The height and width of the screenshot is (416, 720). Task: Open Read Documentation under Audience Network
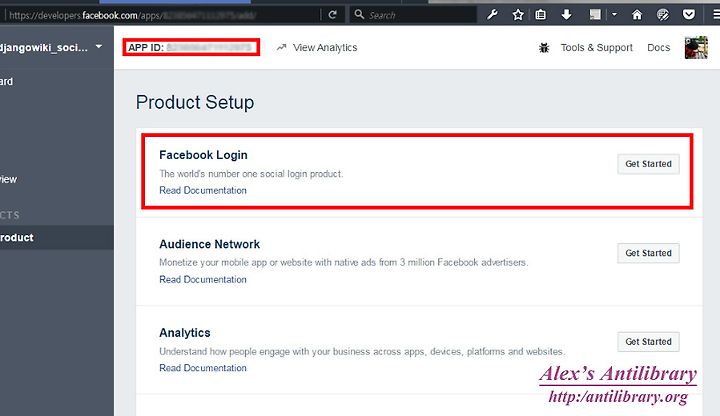203,279
